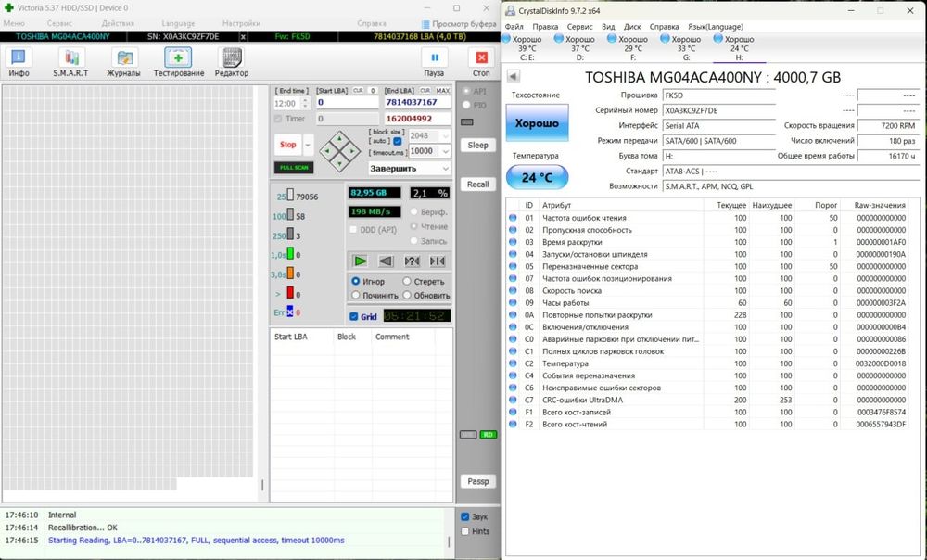The height and width of the screenshot is (560, 927).
Task: Click the status icon of attribute C7
Action: 513,400
